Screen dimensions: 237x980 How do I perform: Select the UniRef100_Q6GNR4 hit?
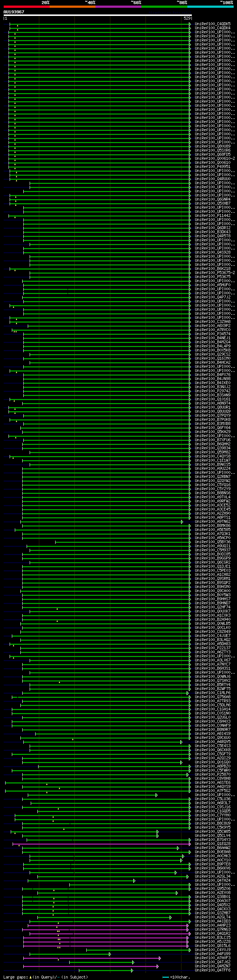tap(213, 199)
